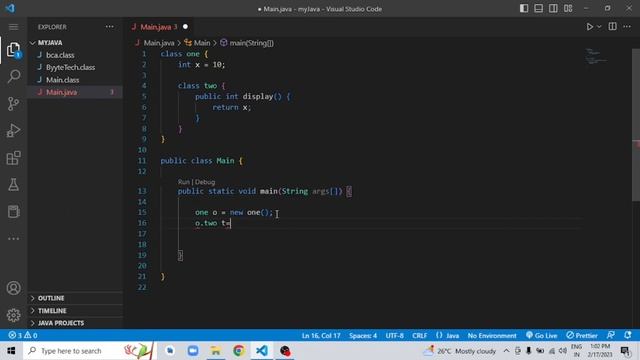Open the Extensions view

point(13,158)
